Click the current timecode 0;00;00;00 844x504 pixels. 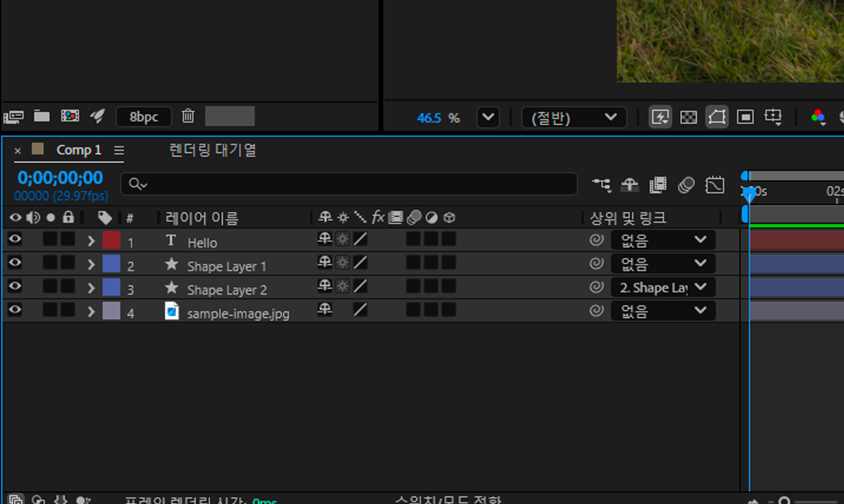(60, 177)
